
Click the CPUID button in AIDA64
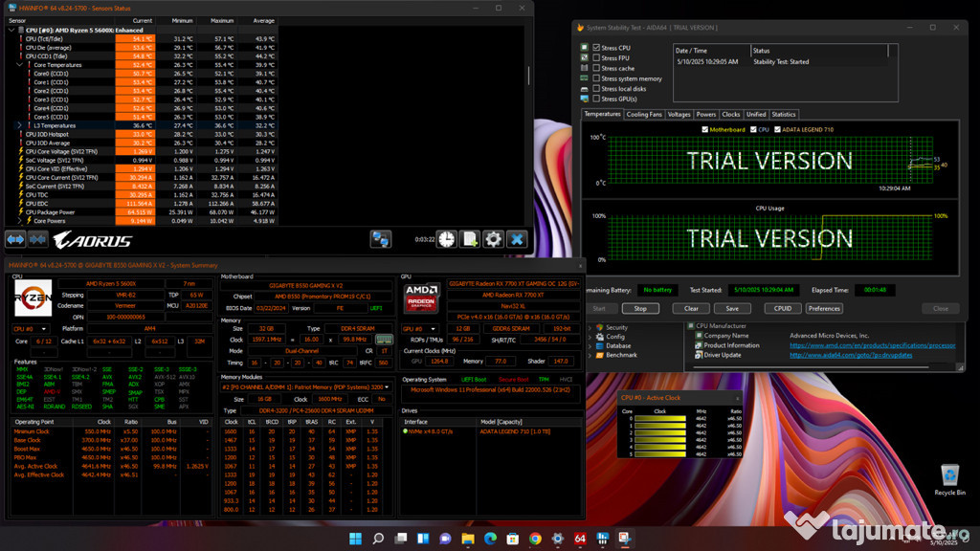[783, 309]
